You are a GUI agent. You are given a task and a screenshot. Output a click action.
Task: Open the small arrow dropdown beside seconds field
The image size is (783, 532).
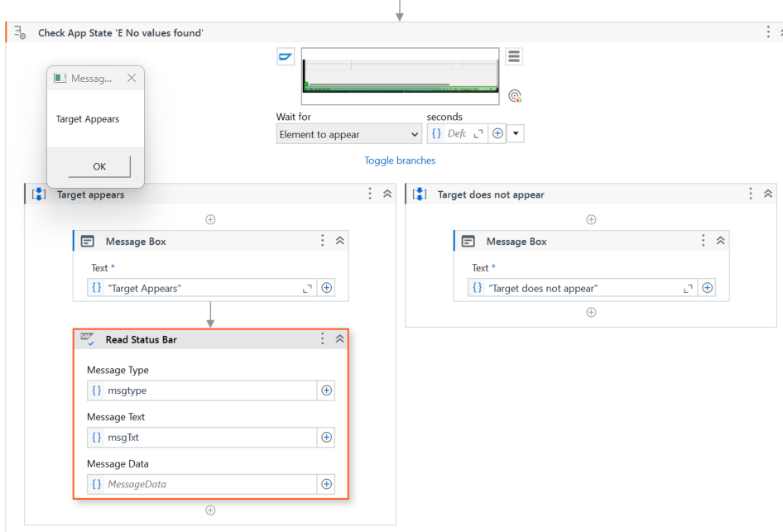pyautogui.click(x=516, y=133)
